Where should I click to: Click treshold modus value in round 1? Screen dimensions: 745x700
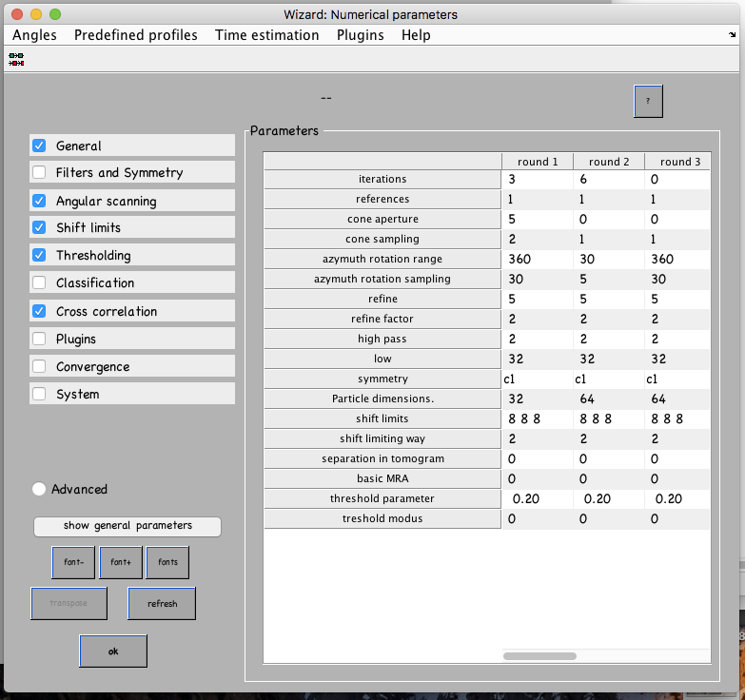(538, 518)
